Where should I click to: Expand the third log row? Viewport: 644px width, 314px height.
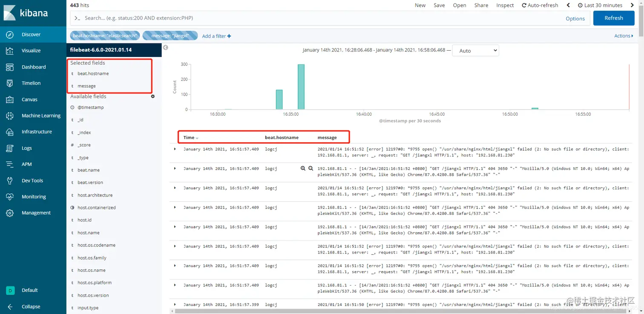point(175,188)
